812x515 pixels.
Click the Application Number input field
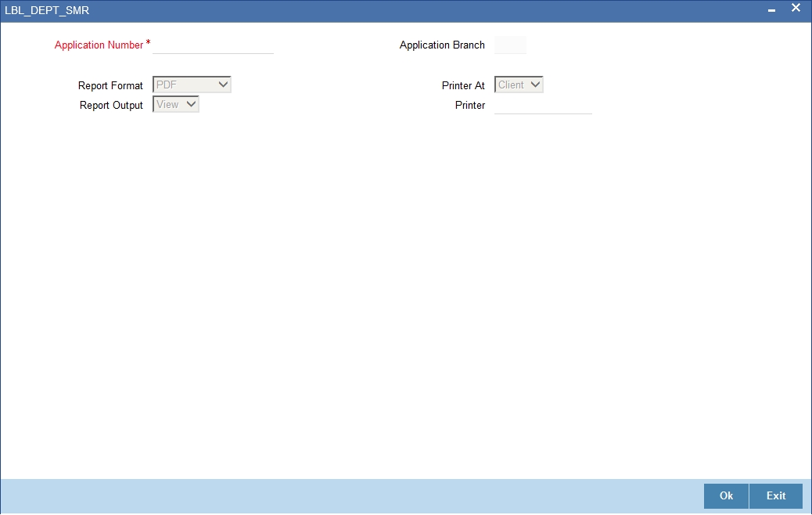pyautogui.click(x=213, y=45)
